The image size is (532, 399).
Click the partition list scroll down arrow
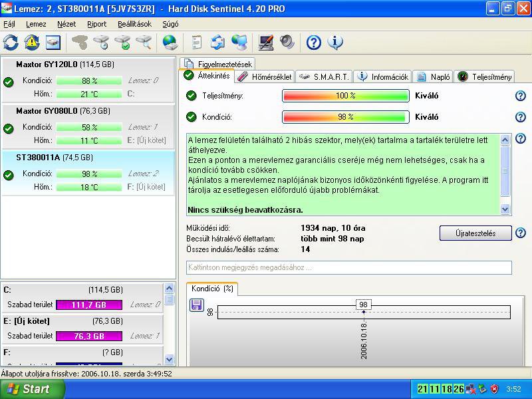coord(169,359)
